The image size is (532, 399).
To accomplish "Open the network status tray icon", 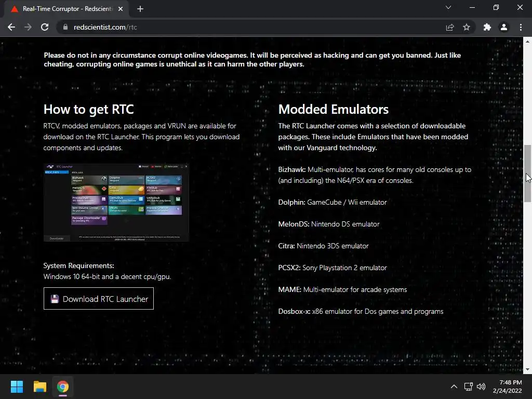I will (x=469, y=387).
